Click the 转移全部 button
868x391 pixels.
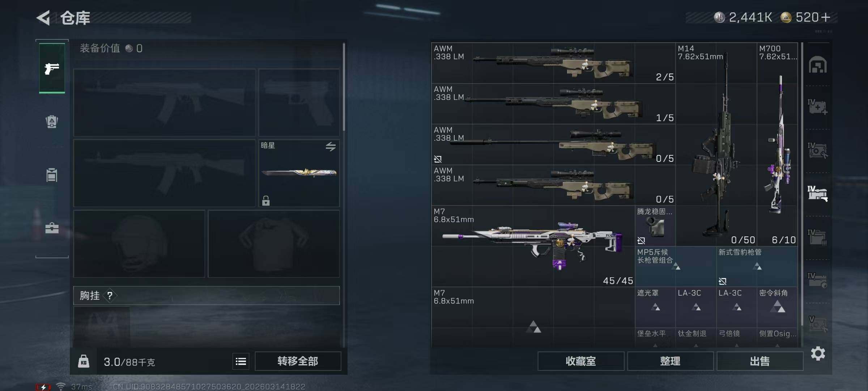coord(298,361)
